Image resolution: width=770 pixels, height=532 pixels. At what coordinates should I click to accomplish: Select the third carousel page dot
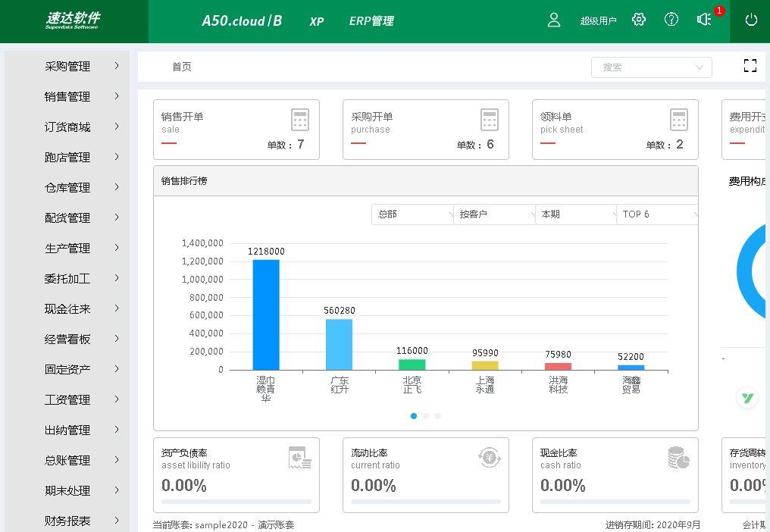(438, 416)
